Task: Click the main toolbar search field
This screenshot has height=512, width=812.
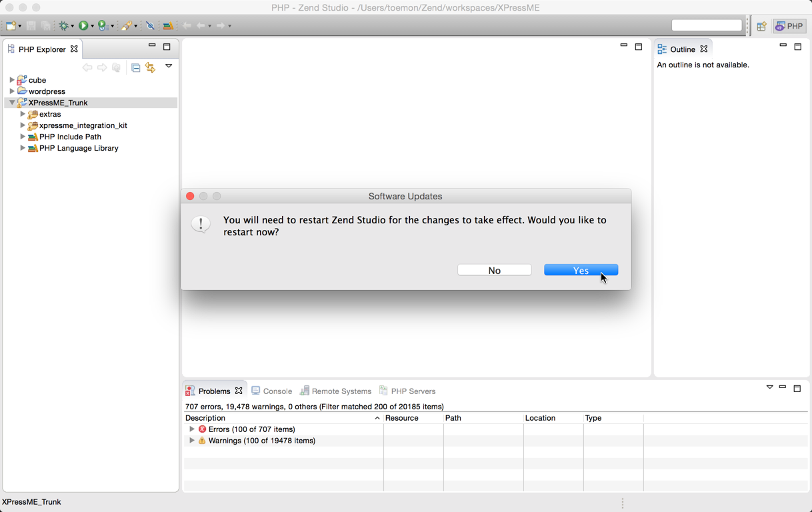Action: coord(707,25)
